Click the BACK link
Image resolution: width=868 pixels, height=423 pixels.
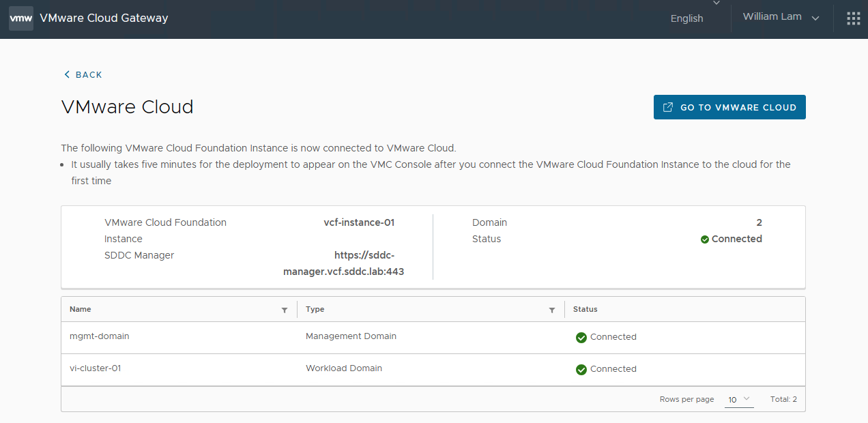pos(87,74)
